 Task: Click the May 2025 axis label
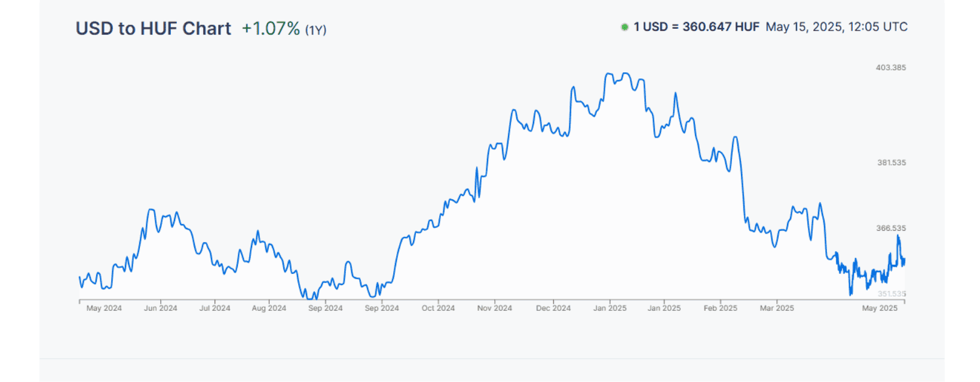tap(880, 308)
